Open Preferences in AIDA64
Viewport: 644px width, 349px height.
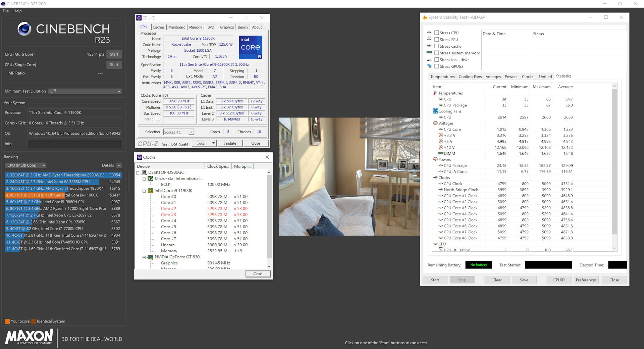tap(586, 280)
